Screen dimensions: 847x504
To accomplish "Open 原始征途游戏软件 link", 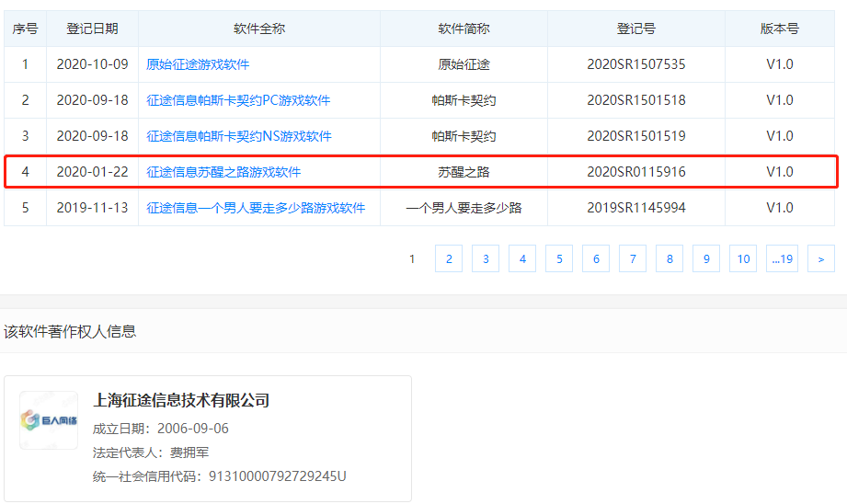I will pyautogui.click(x=198, y=64).
